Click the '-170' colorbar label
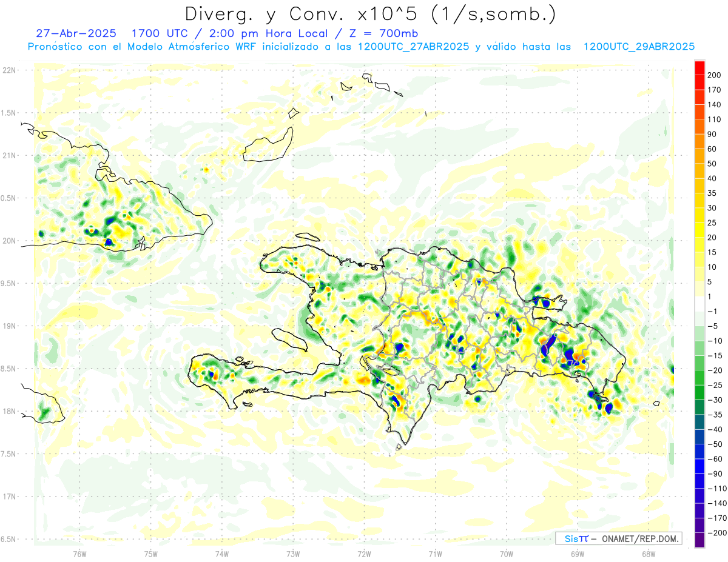This screenshot has width=728, height=562. click(x=719, y=518)
